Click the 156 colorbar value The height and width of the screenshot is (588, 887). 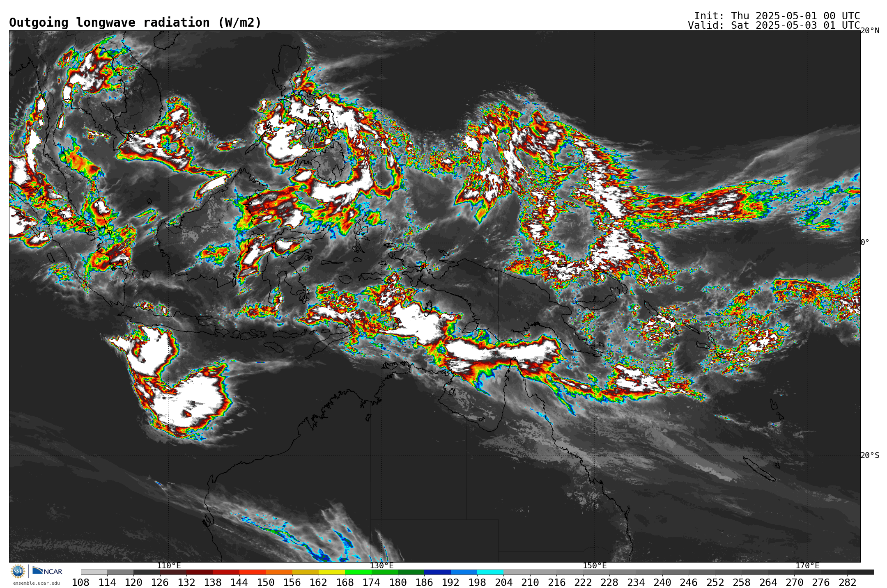(292, 582)
